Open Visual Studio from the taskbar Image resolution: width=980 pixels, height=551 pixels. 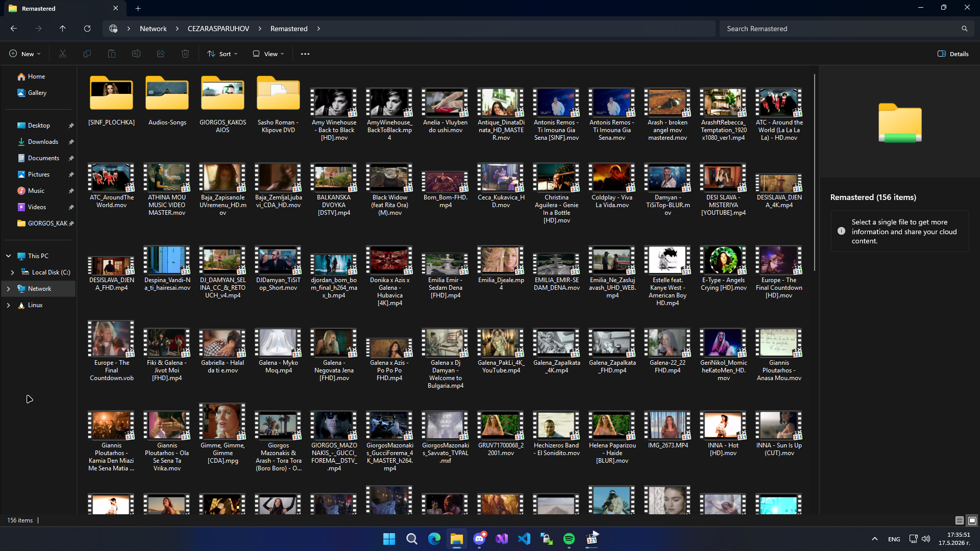click(502, 539)
